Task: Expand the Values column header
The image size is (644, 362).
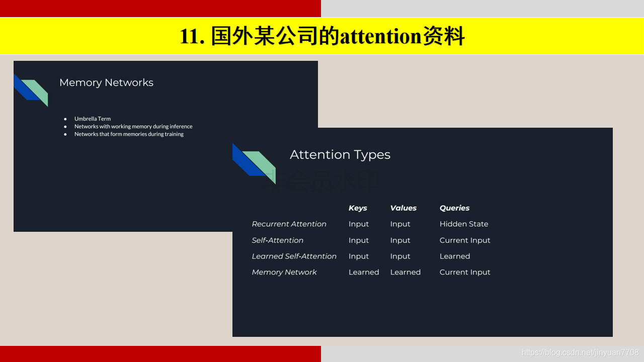Action: click(403, 208)
